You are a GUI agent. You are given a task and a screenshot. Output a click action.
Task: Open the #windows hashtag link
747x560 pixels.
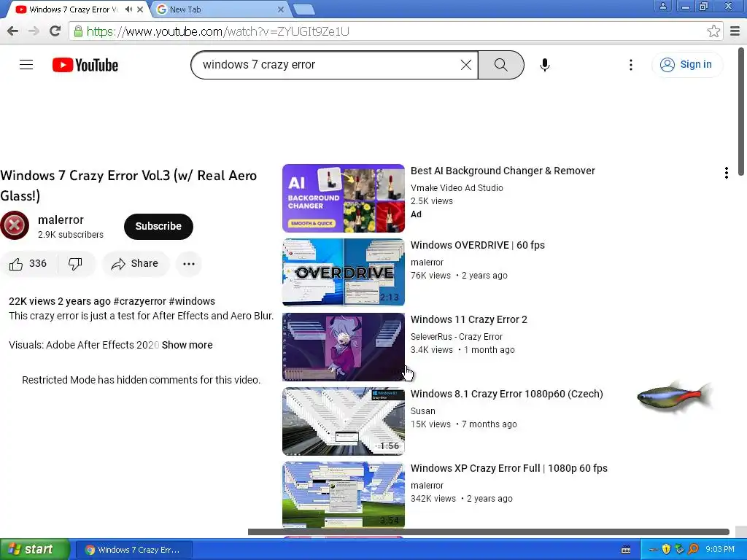[x=192, y=301]
